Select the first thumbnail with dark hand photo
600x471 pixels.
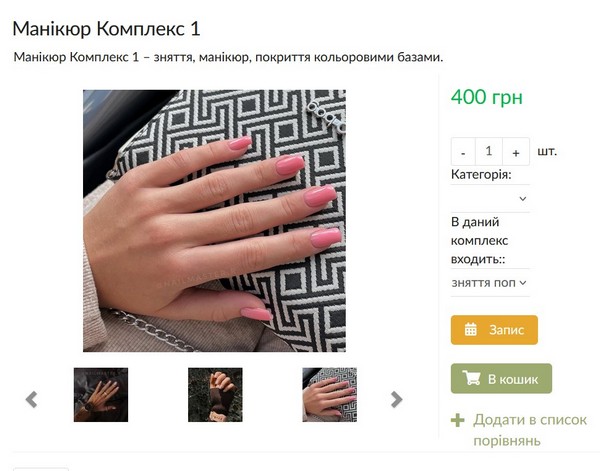[x=101, y=395]
